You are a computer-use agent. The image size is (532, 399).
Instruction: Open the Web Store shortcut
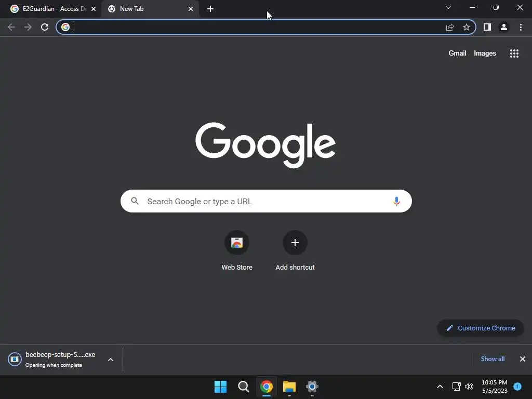pos(237,250)
